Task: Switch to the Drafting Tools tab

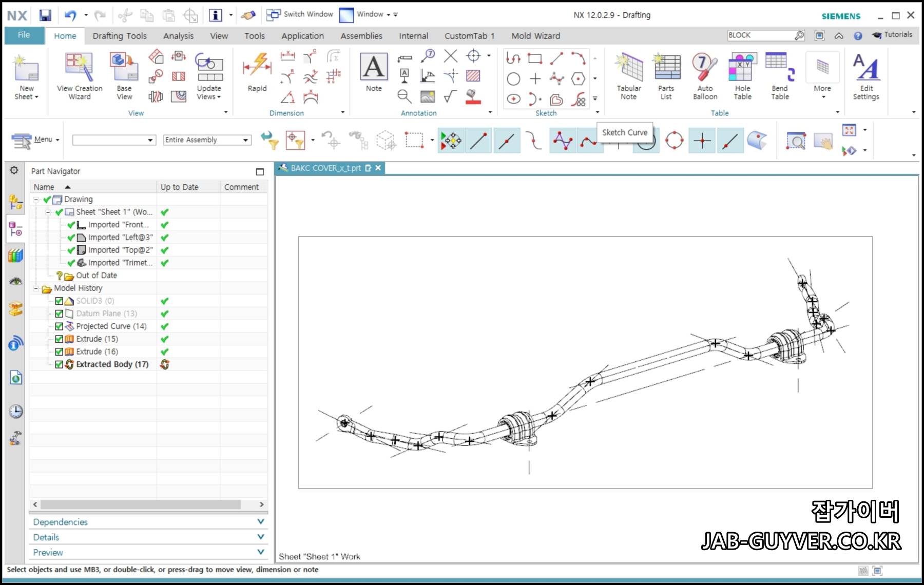Action: (120, 36)
